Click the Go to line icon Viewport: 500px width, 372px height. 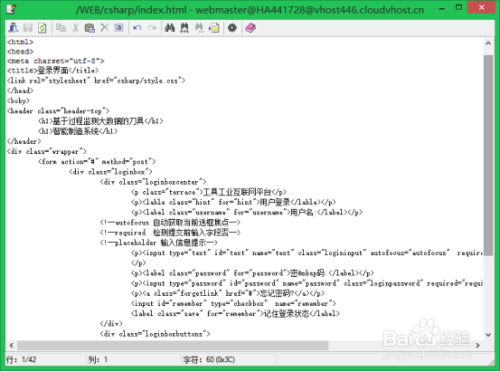coord(214,28)
